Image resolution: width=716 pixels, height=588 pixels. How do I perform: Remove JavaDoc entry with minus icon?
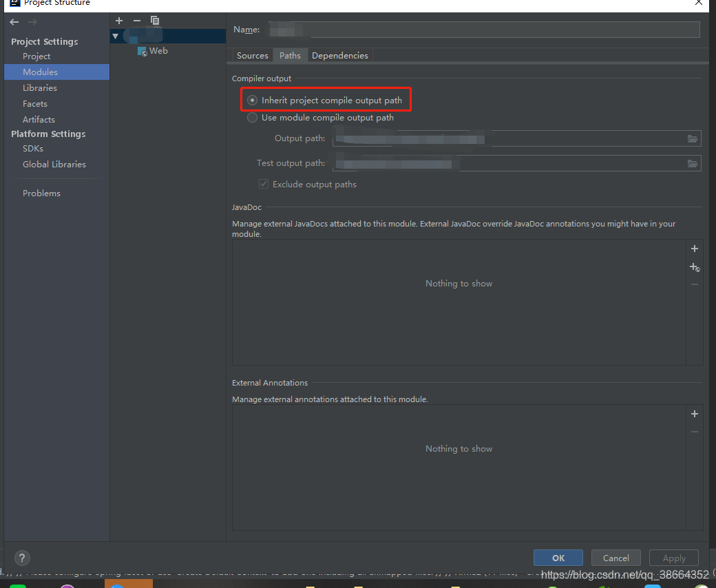(x=695, y=284)
